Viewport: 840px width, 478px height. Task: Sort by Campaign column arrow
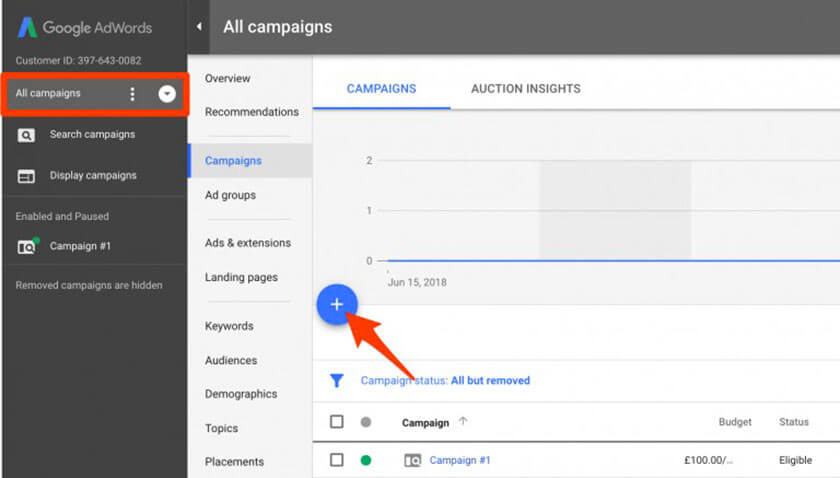click(x=463, y=422)
